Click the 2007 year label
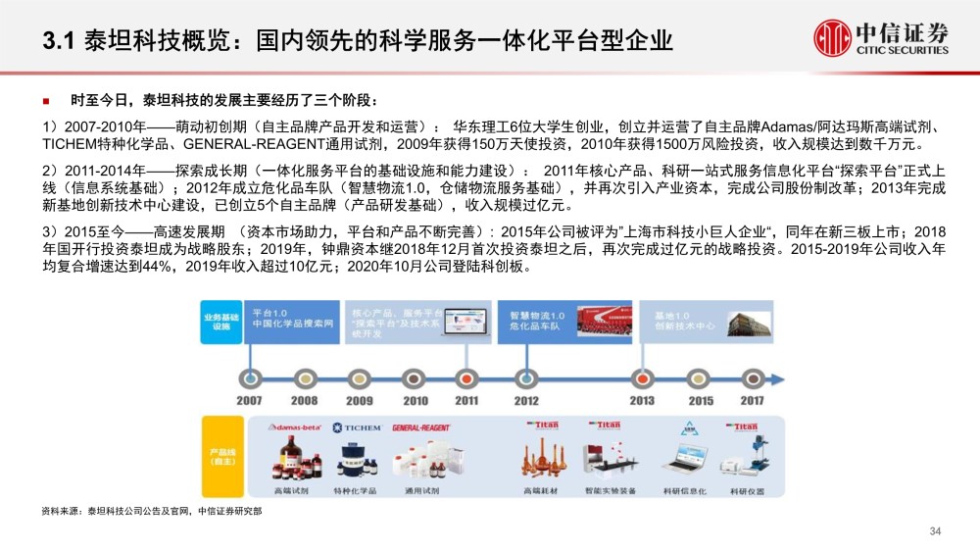 (x=249, y=401)
